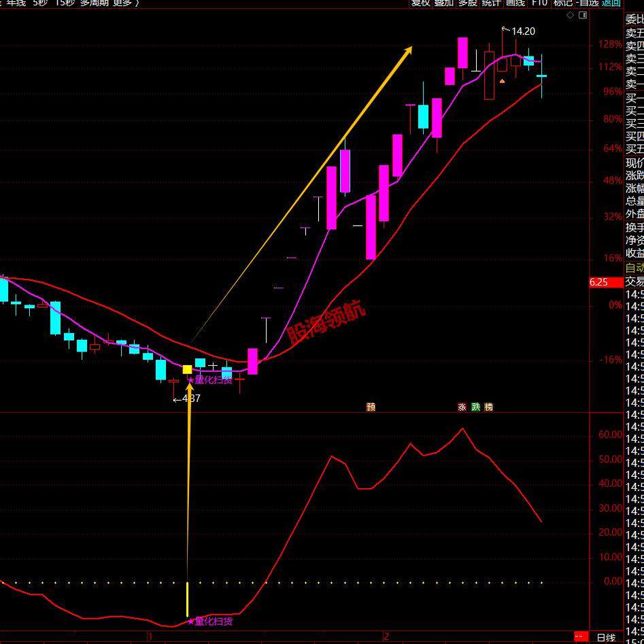Viewport: 644px width, 644px height.
Task: Click the red 6.25 price tag on the axis
Action: click(x=606, y=283)
